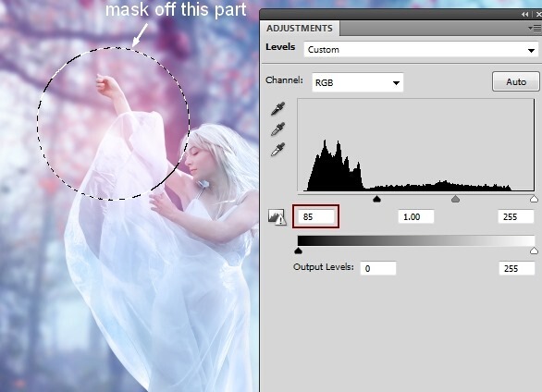Click the shadow input field showing 85
Viewport: 542px width, 392px height.
[316, 217]
